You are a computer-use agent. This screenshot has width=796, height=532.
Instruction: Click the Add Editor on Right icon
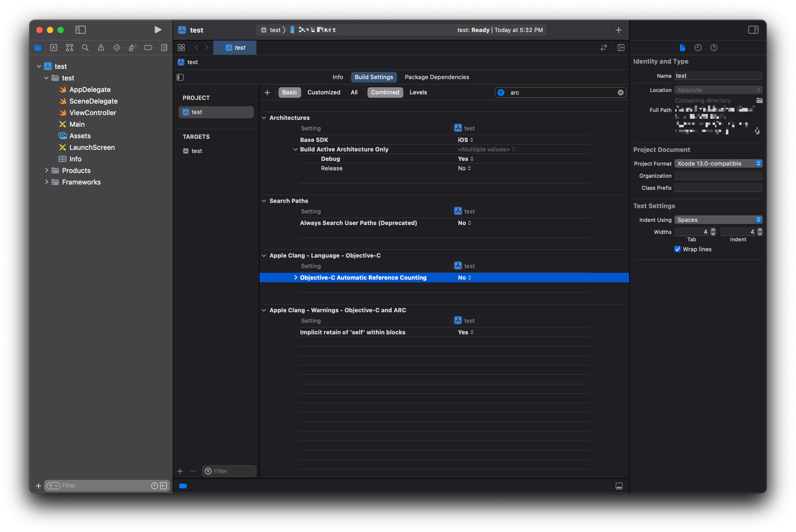[x=621, y=48]
